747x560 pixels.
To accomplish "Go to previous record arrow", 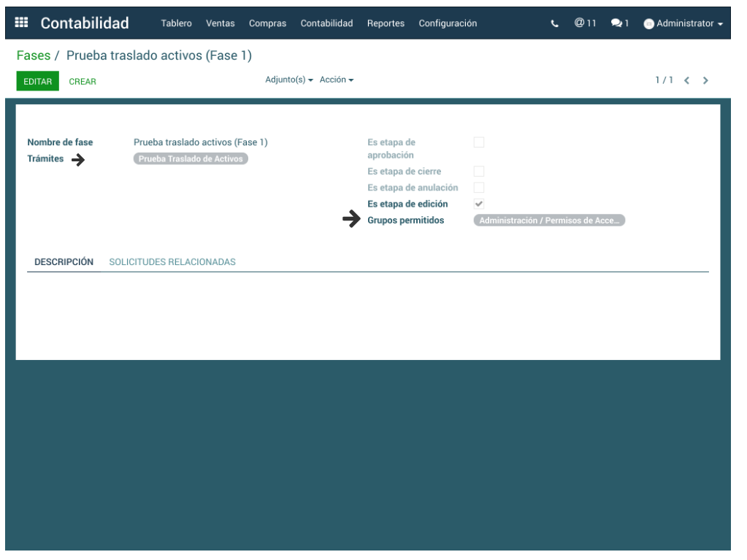I will [686, 80].
